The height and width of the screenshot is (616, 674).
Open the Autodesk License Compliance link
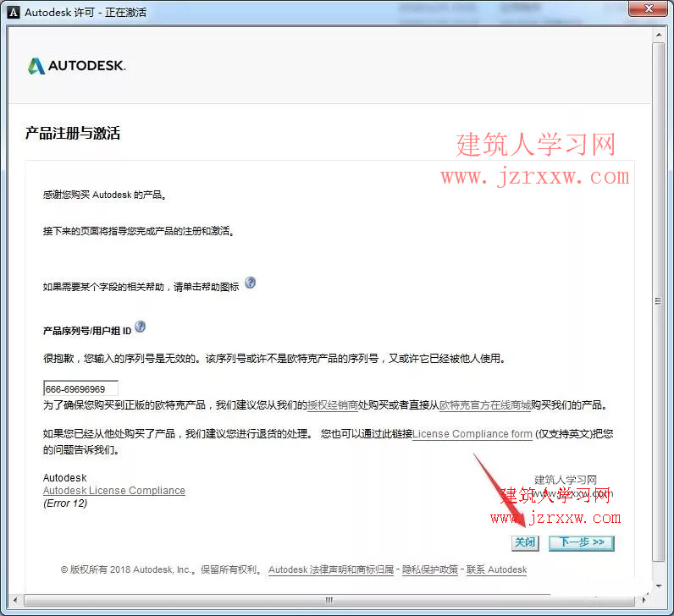114,491
